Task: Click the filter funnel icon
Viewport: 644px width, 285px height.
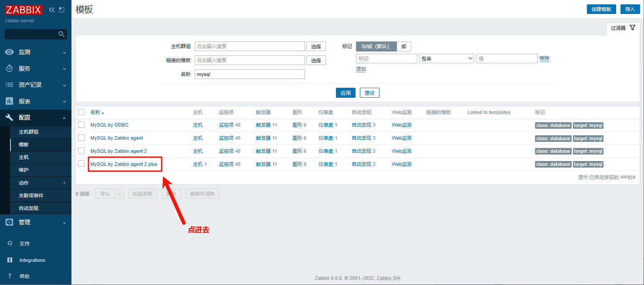Action: (x=633, y=27)
